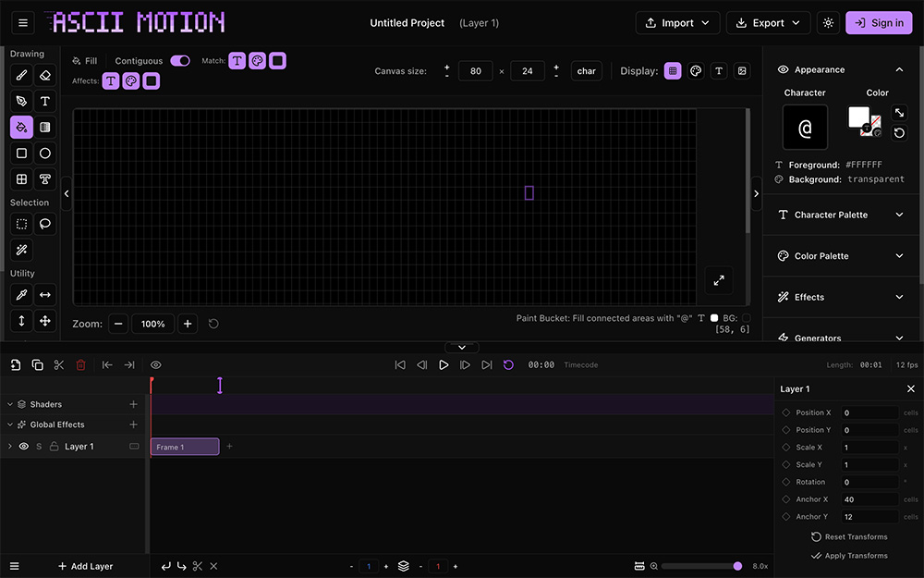Select the Magic Wand selection tool
Viewport: 924px width, 578px height.
21,250
